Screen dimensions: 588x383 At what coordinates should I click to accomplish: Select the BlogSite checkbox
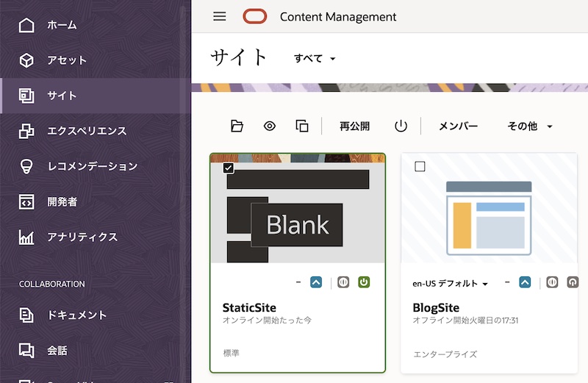point(420,167)
